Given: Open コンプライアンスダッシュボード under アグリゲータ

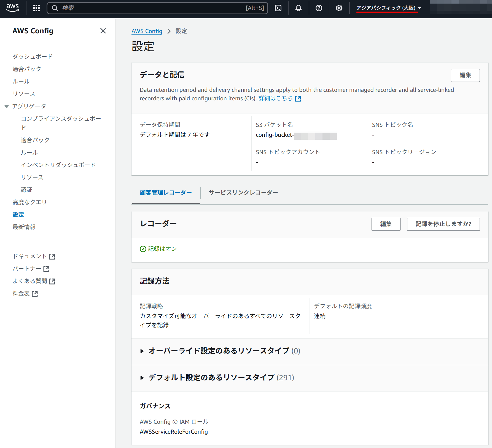Looking at the screenshot, I should pos(61,123).
